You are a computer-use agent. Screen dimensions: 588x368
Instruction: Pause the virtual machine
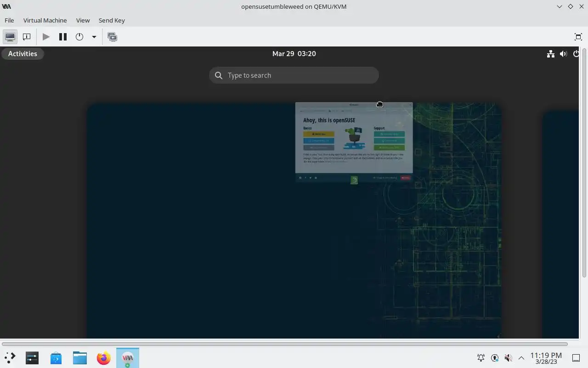point(63,37)
